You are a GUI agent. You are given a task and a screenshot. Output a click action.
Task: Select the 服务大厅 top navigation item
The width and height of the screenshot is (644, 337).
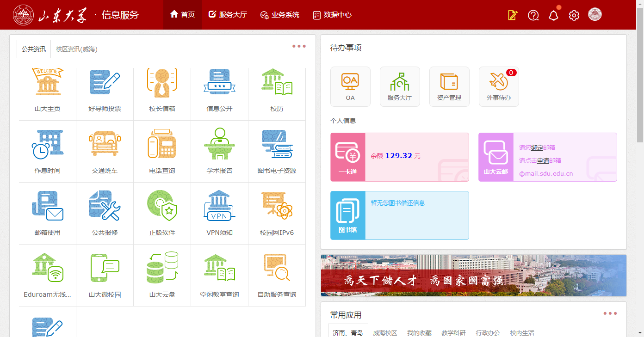point(228,15)
